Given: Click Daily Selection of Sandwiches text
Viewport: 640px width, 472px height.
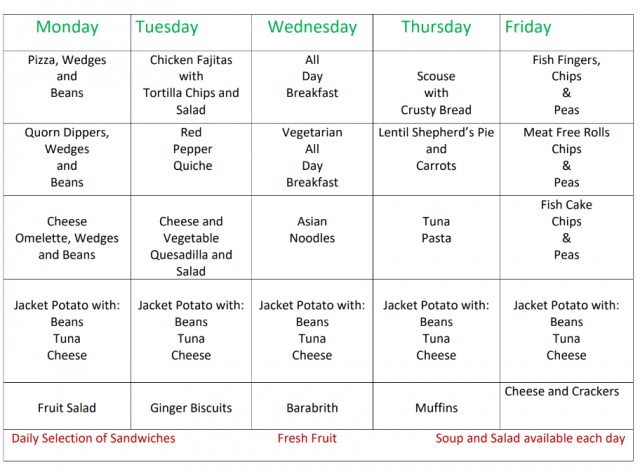Looking at the screenshot, I should coord(93,438).
